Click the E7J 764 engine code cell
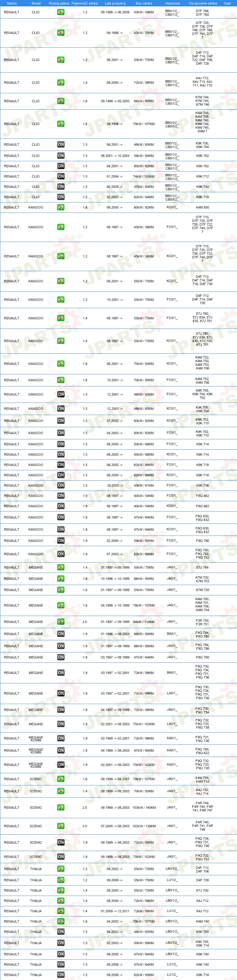The height and width of the screenshot is (980, 237). [x=202, y=567]
